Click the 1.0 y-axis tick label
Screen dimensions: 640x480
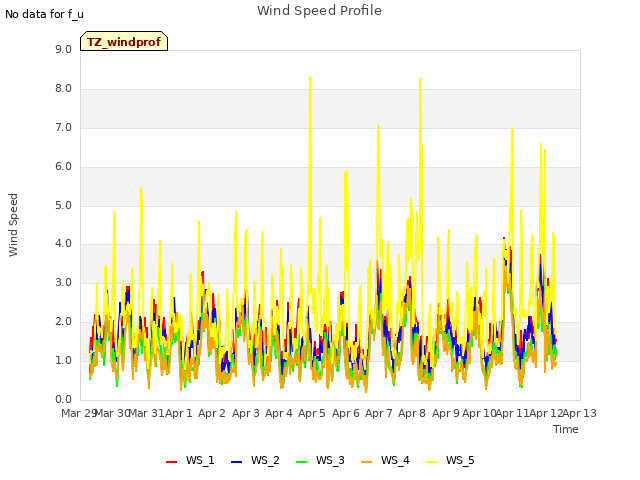[63, 360]
